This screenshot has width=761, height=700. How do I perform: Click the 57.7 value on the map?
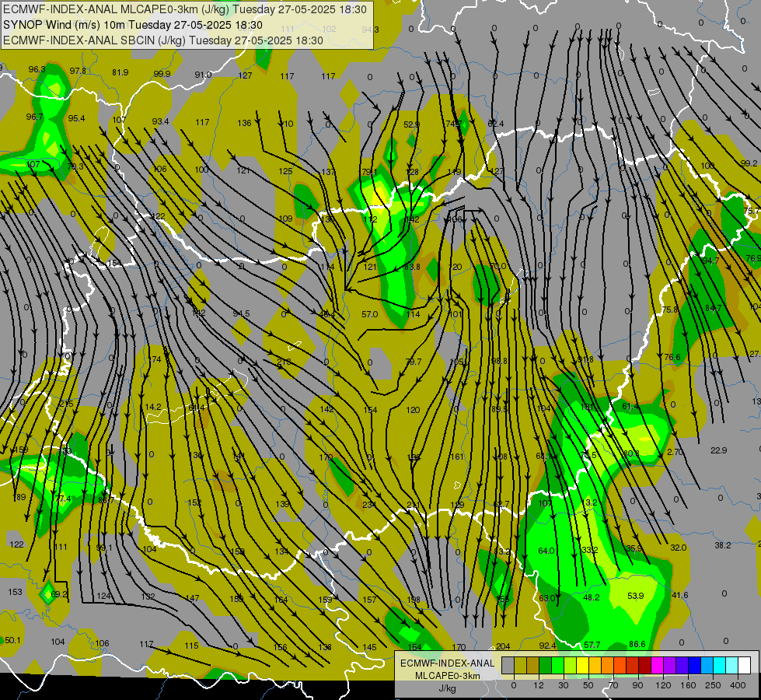pyautogui.click(x=592, y=645)
